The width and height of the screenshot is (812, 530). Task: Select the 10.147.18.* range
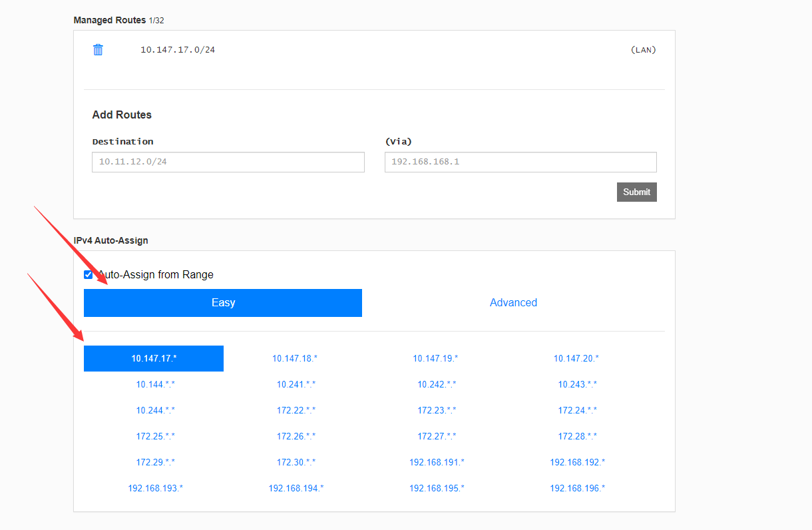point(295,358)
